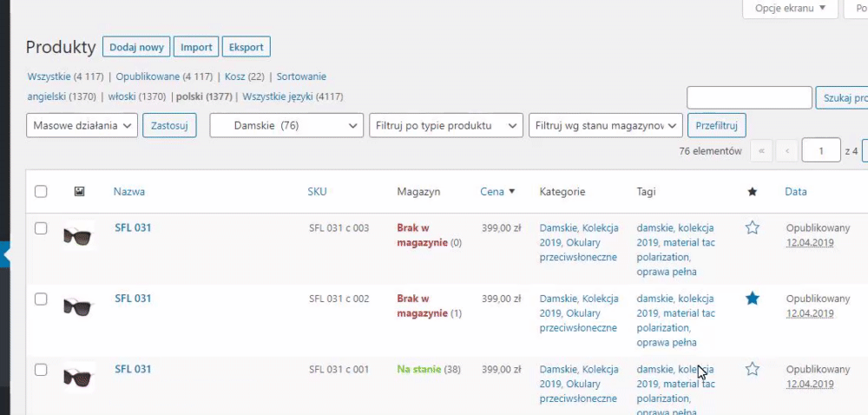Unfeature the filled star for SFL 031 c 002

(x=752, y=299)
